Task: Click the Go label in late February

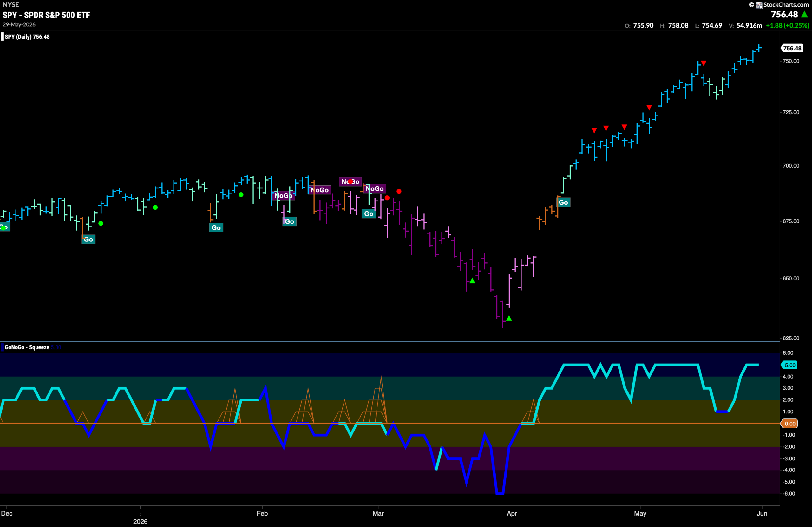Action: (x=369, y=214)
